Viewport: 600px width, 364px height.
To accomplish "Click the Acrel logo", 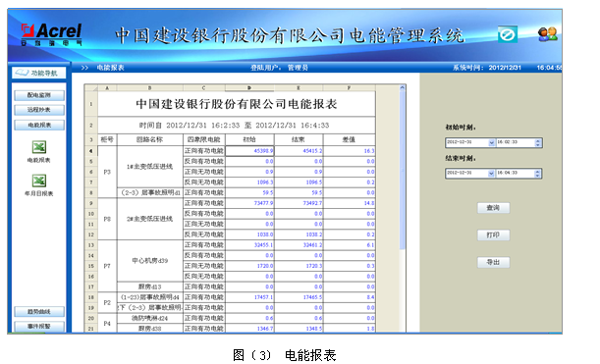I will 51,34.
